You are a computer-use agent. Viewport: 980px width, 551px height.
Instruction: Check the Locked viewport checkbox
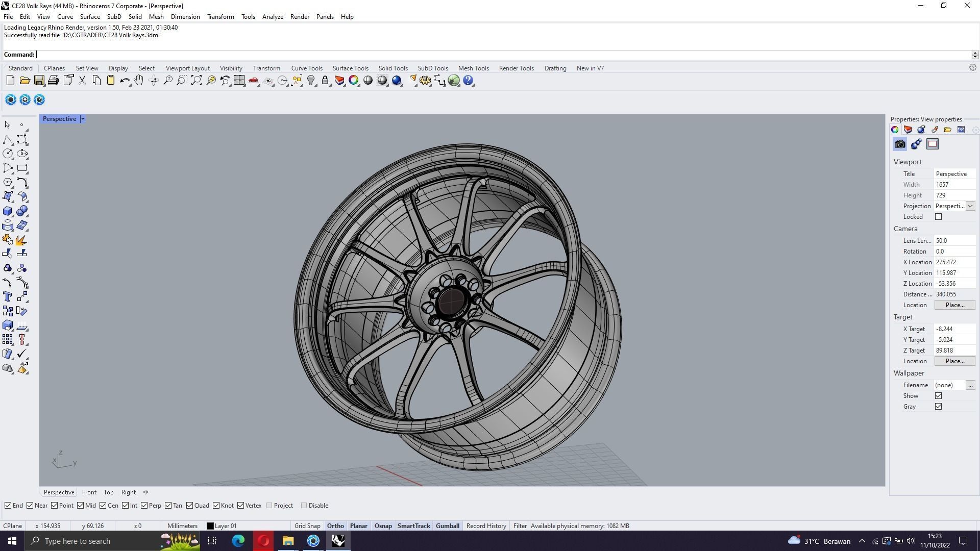(938, 217)
